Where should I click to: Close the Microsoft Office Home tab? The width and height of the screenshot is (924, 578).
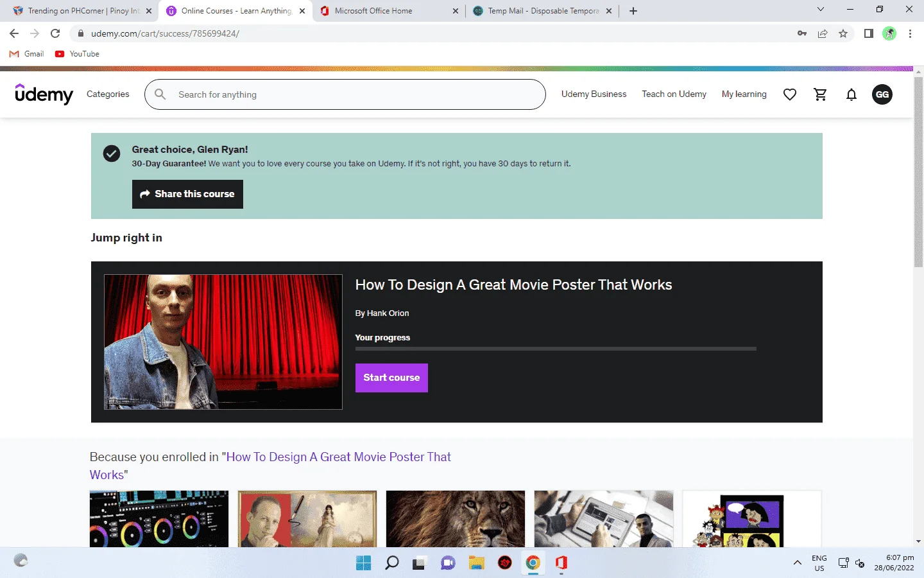[456, 11]
